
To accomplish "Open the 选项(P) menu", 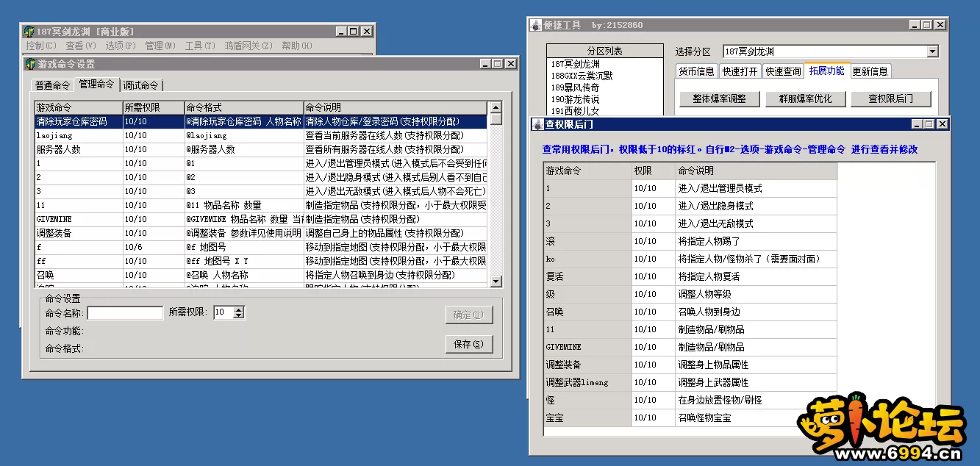I will point(121,46).
